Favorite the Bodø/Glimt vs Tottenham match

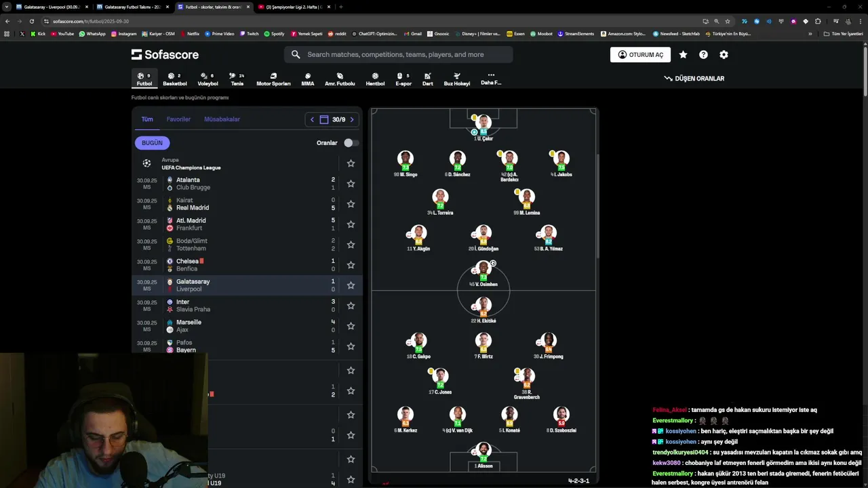[x=351, y=245]
